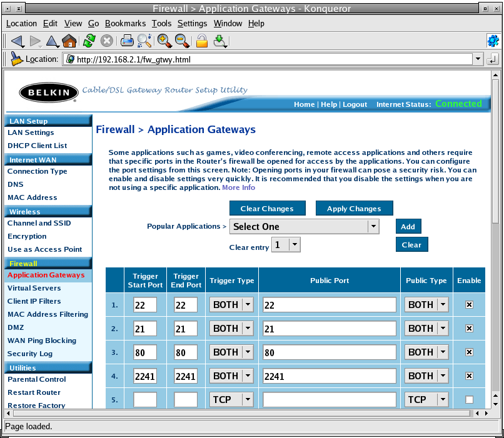Open the Popular Applications Select One dropdown
The width and height of the screenshot is (504, 438).
[305, 226]
